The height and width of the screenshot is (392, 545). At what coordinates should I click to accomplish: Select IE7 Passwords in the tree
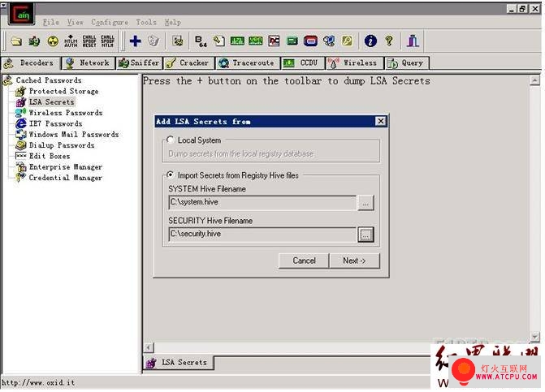pyautogui.click(x=55, y=123)
